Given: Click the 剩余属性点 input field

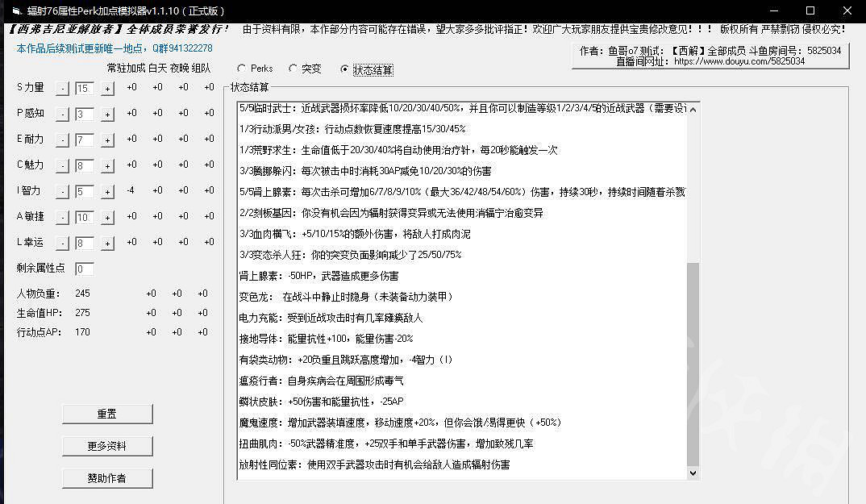Looking at the screenshot, I should point(85,269).
